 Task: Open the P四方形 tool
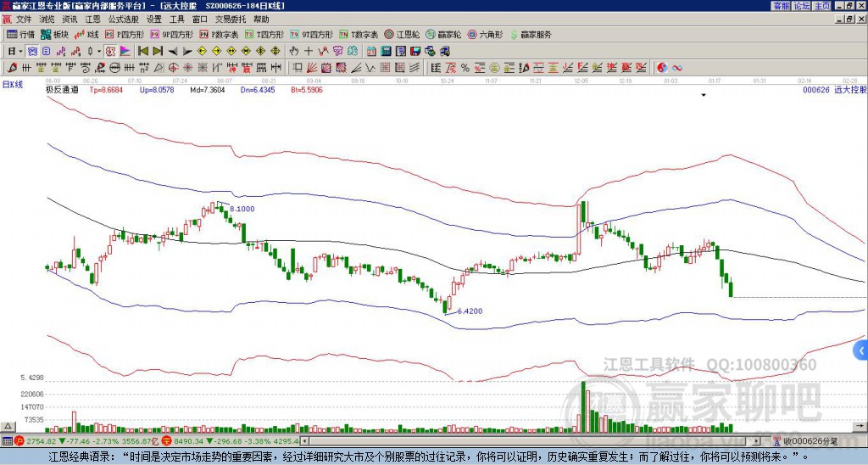[x=125, y=34]
